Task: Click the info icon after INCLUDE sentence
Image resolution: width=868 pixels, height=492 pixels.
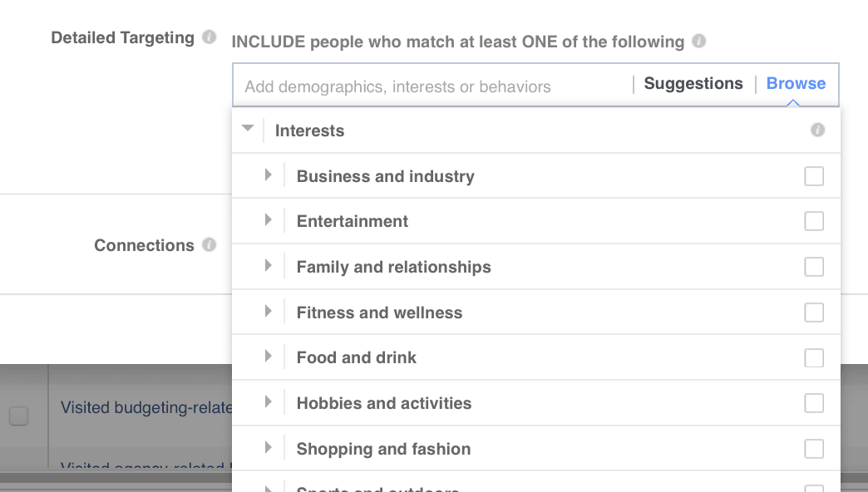Action: [x=699, y=41]
